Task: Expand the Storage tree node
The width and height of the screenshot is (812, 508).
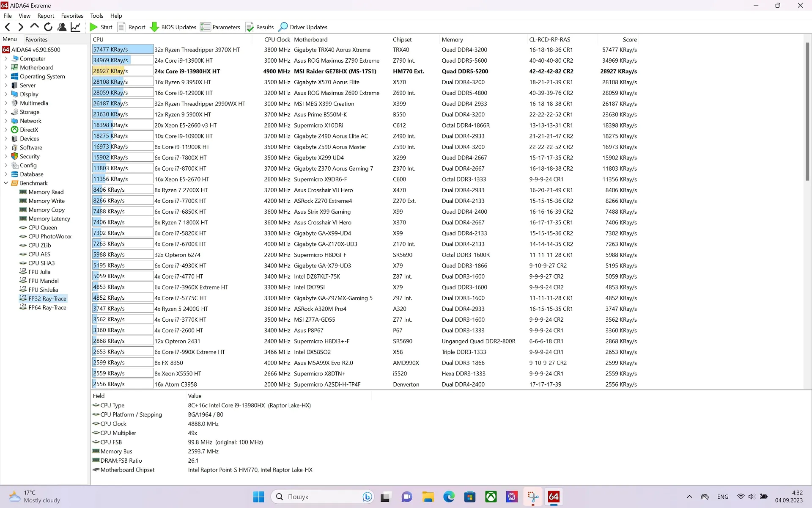Action: pyautogui.click(x=6, y=112)
